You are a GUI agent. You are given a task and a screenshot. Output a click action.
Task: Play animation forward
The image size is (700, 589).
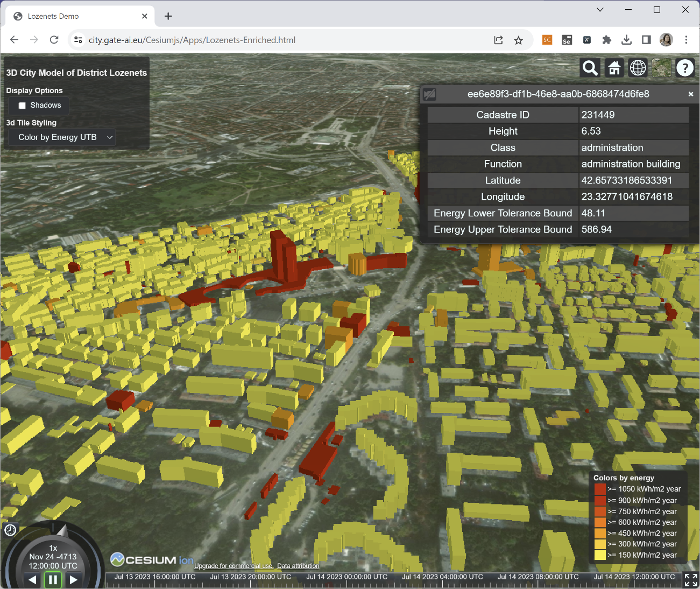(74, 580)
